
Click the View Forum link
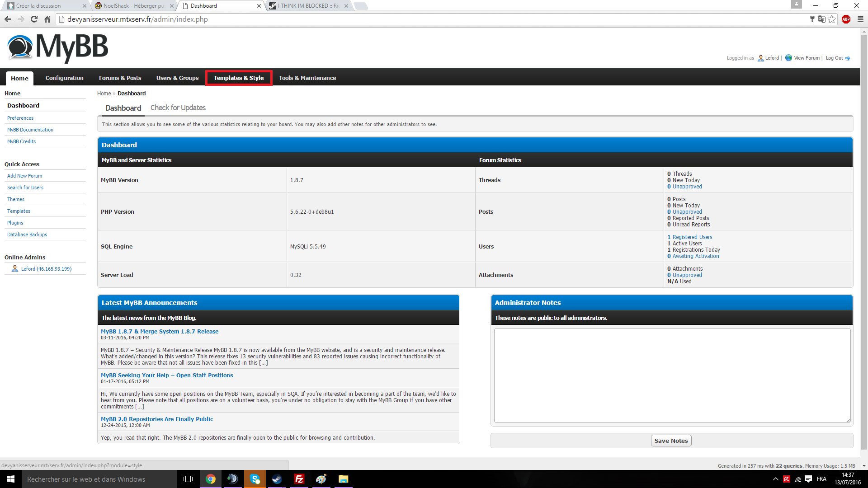point(807,58)
